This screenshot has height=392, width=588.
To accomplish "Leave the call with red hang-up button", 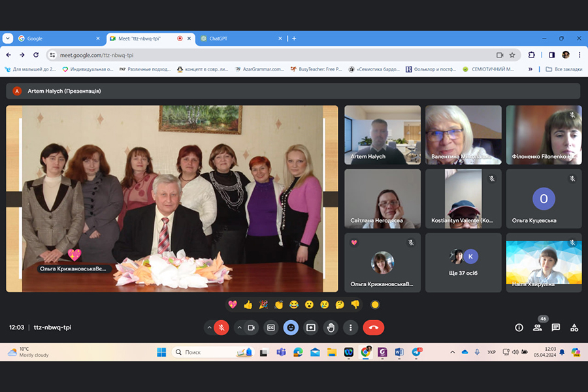I will coord(374,327).
